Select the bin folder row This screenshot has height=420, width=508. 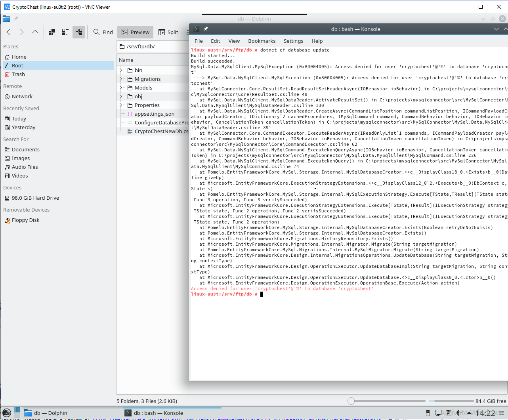point(153,70)
